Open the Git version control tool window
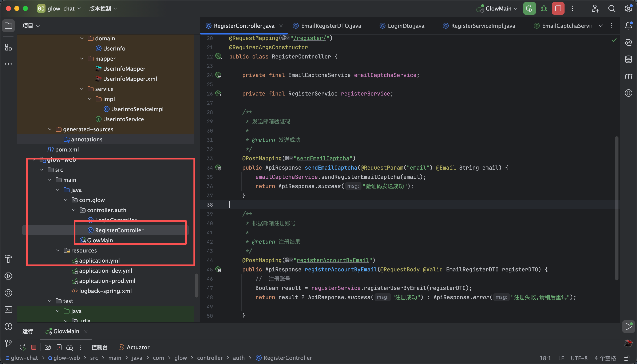637x364 pixels. coord(8,343)
